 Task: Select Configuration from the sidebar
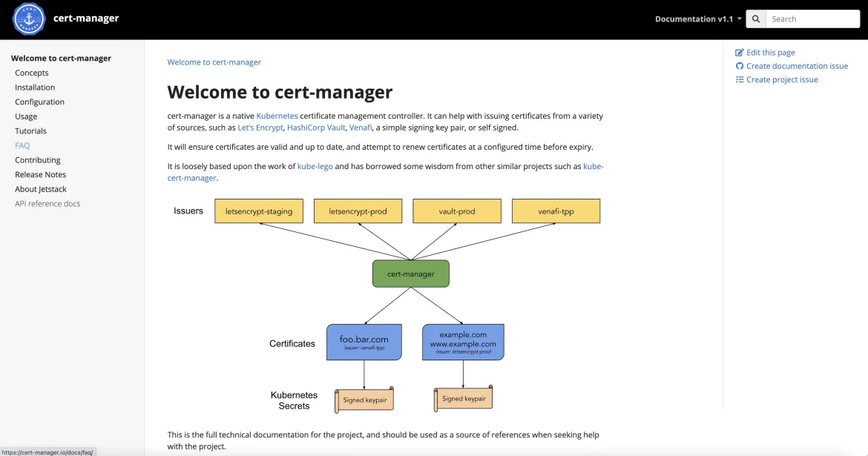tap(39, 102)
